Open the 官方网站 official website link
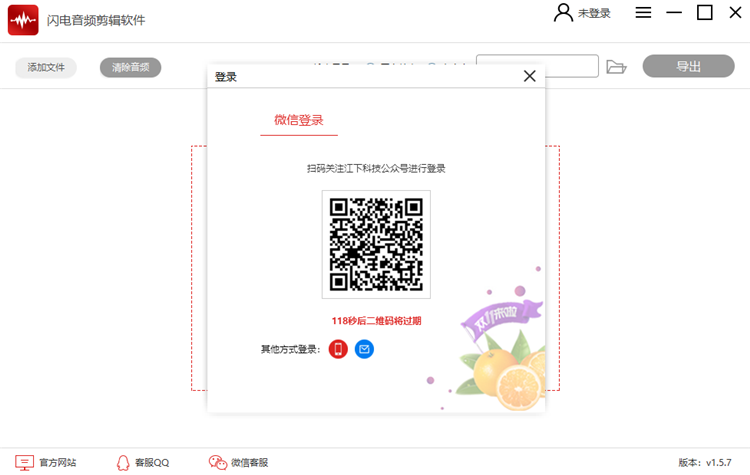The image size is (750, 475). (58, 463)
